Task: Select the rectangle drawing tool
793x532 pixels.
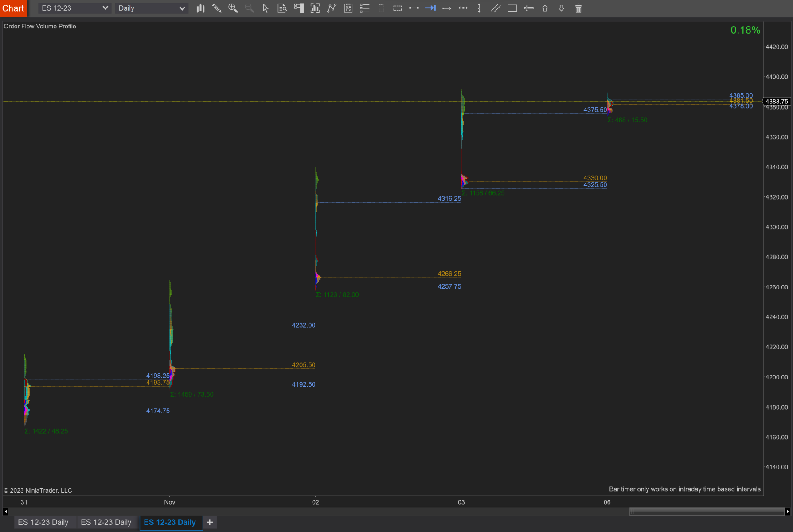Action: point(512,8)
